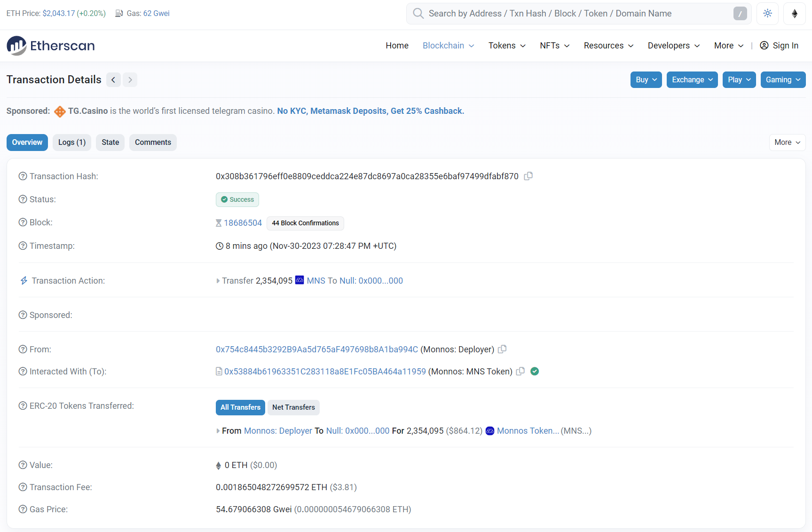Select the All Transfers toggle
This screenshot has height=532, width=812.
(x=240, y=407)
